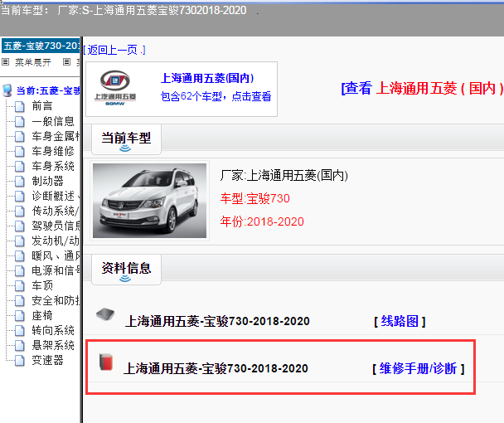This screenshot has height=423, width=504.
Task: Click the page icon beside 一般信息
Action: (20, 121)
